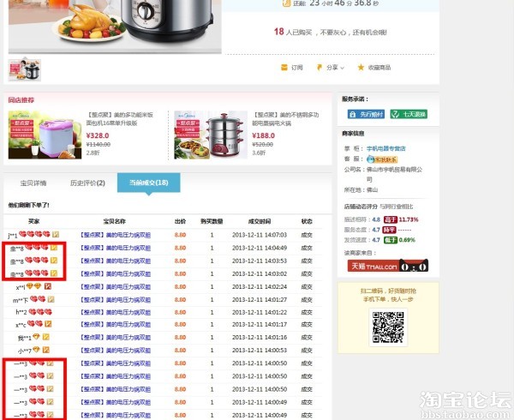Click the 天猫 Tmall.com logo
Viewport: 514px width, 420px height.
tap(388, 266)
